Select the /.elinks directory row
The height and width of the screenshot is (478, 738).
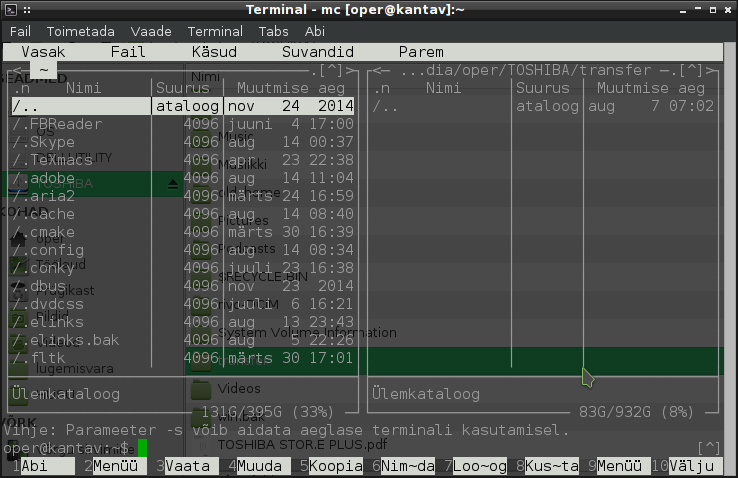[183, 322]
